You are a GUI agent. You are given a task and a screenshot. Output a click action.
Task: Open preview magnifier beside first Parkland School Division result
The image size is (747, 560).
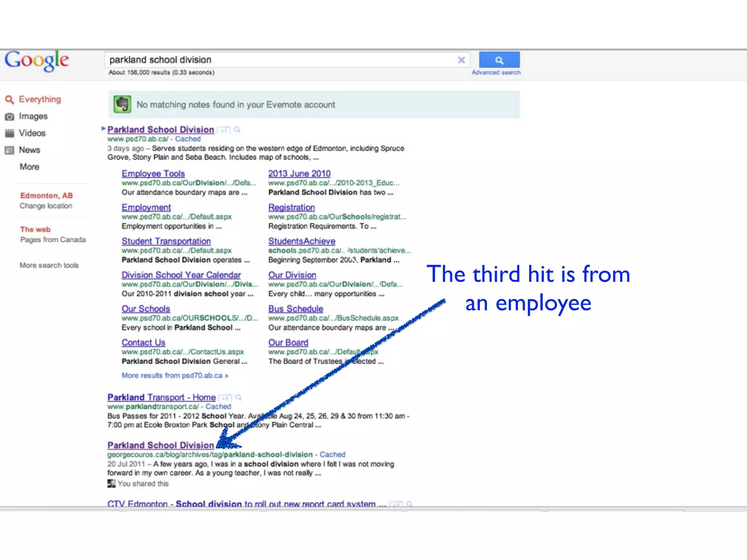[237, 129]
